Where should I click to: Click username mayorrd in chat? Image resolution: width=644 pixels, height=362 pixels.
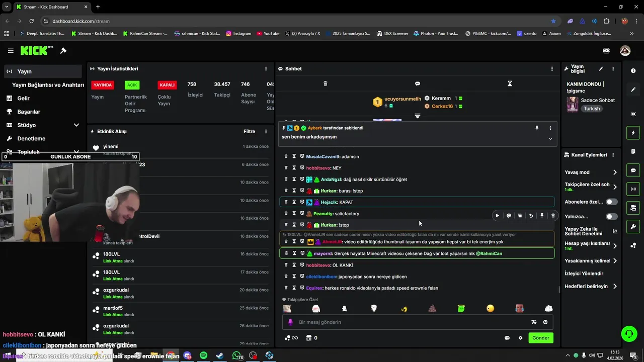tap(324, 253)
